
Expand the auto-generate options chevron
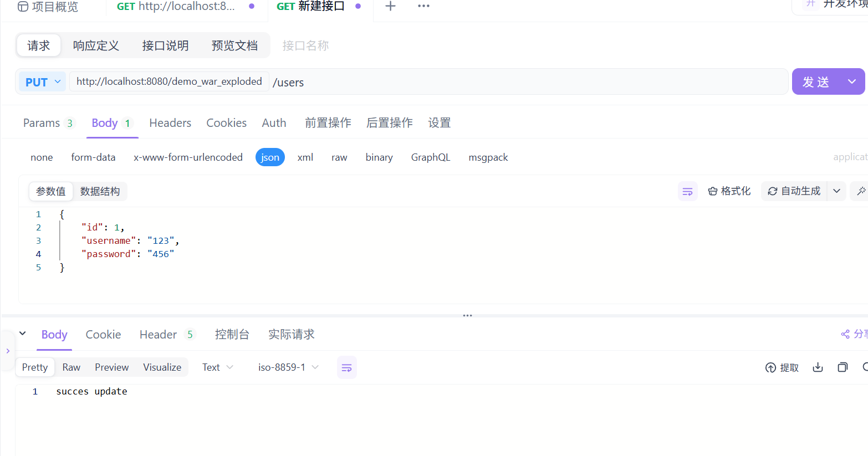[836, 191]
